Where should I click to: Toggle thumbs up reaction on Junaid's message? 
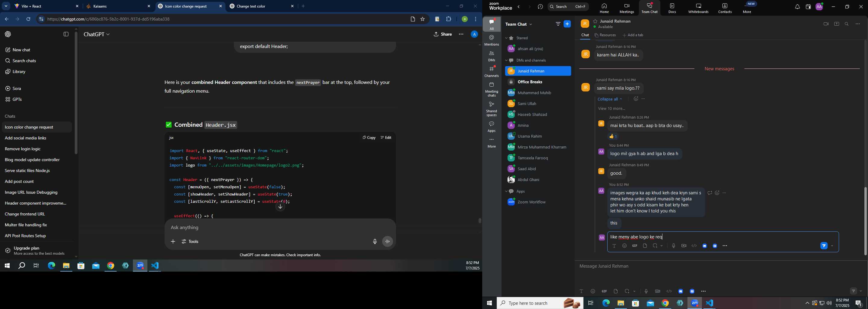[613, 136]
